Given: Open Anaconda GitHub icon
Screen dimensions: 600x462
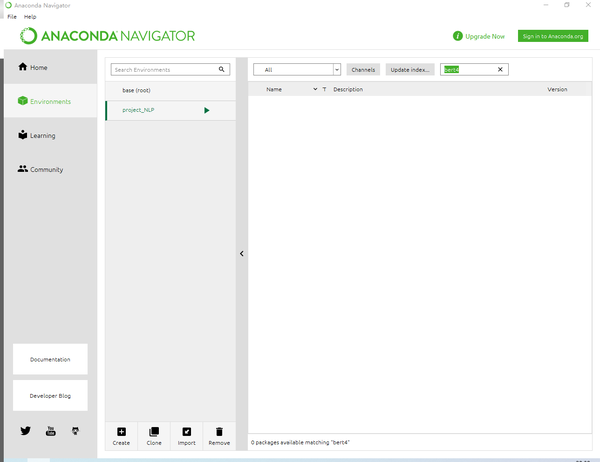Looking at the screenshot, I should [75, 431].
